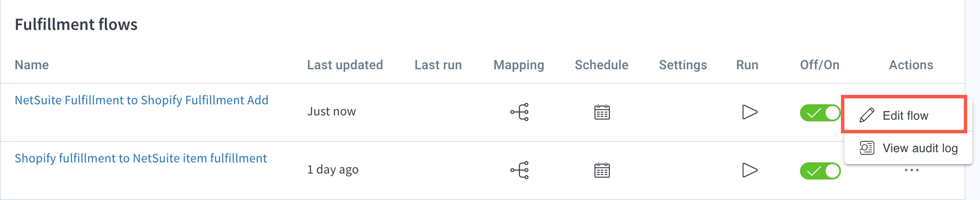Disable the NetSuite Fulfillment to Shopify flow toggle
The width and height of the screenshot is (980, 200).
[820, 113]
